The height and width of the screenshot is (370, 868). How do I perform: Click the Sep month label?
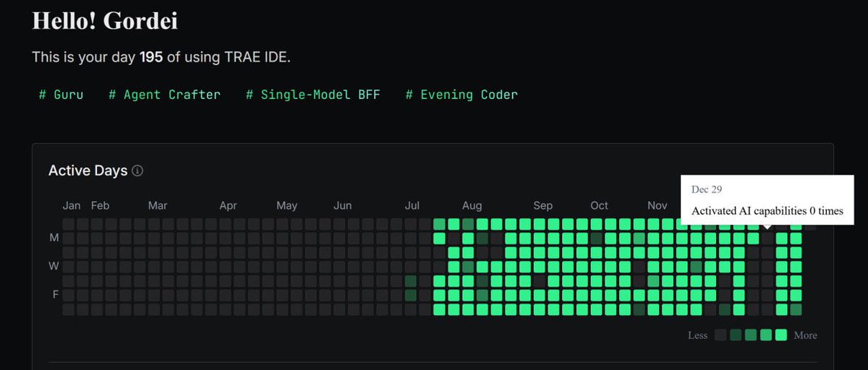(543, 206)
